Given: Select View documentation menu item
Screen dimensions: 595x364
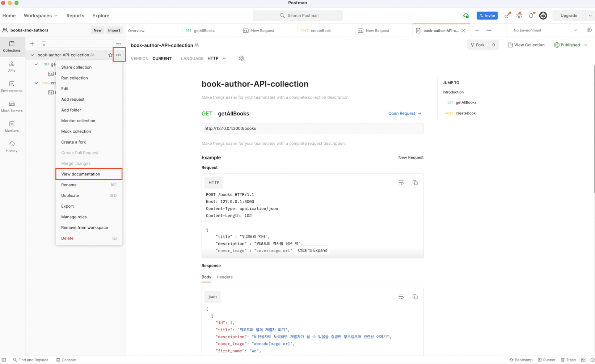Looking at the screenshot, I should coord(89,174).
